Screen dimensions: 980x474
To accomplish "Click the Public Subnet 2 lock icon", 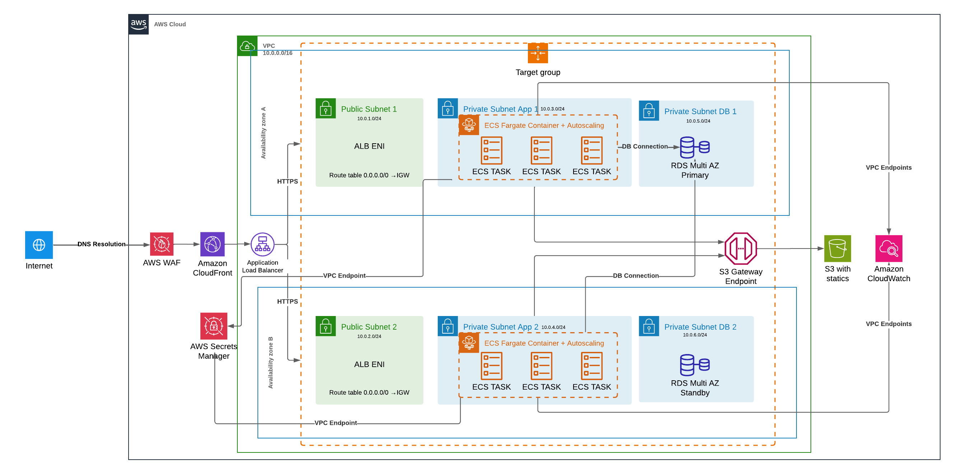I will (x=326, y=326).
